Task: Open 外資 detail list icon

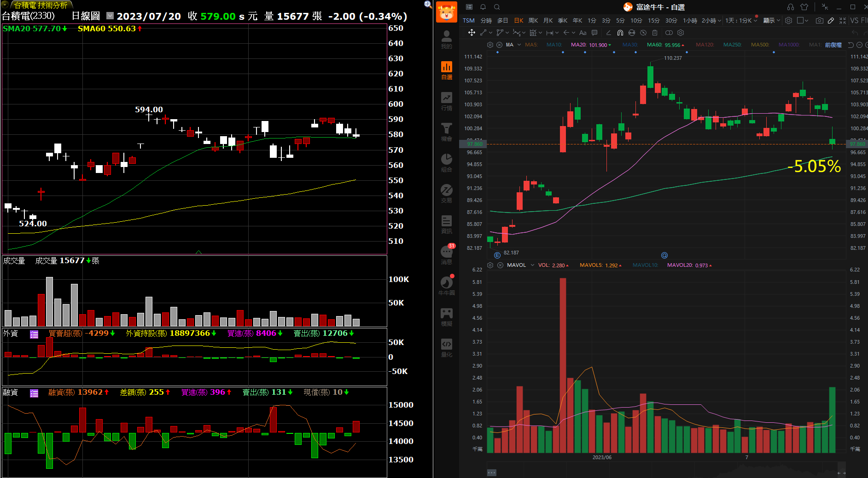Action: 34,334
